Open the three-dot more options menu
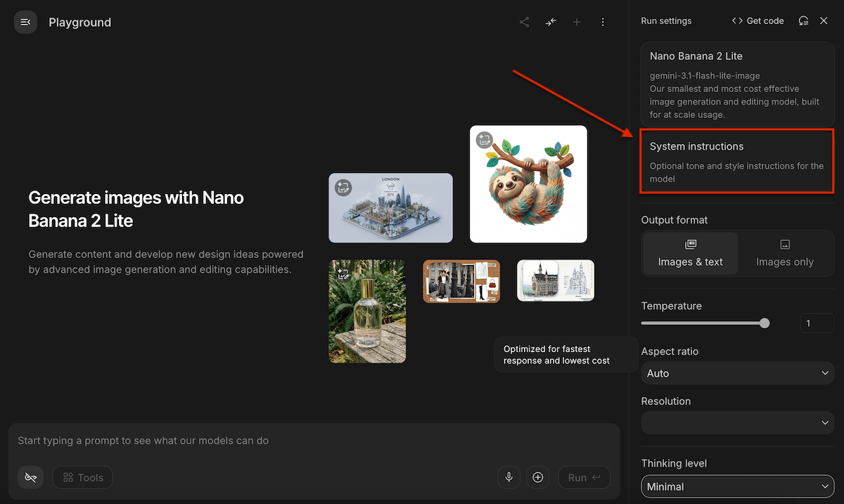This screenshot has height=504, width=844. (x=603, y=22)
